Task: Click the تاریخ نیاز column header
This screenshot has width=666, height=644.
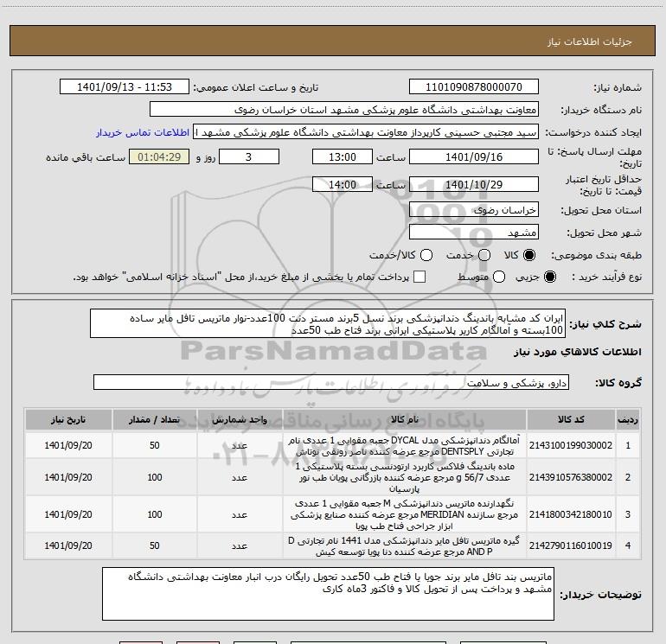Action: pos(68,419)
